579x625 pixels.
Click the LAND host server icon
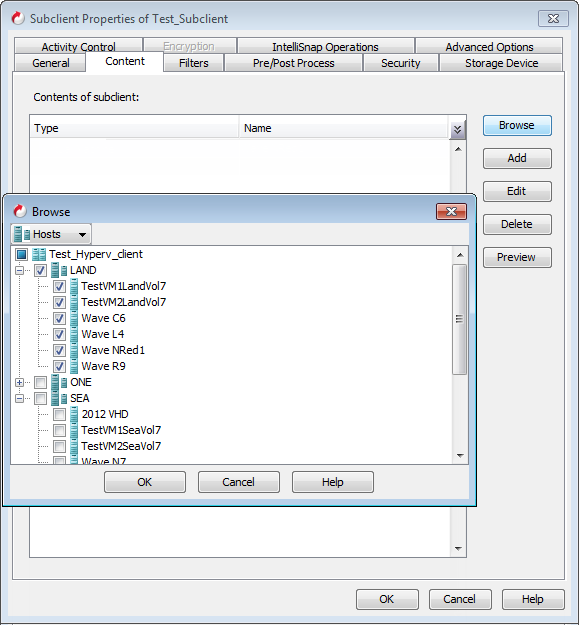tap(59, 270)
